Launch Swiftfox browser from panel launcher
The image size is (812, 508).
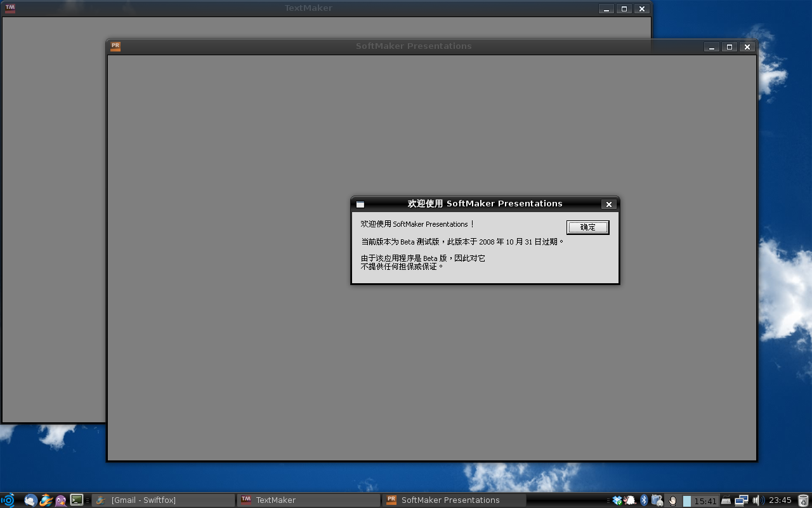coord(46,500)
